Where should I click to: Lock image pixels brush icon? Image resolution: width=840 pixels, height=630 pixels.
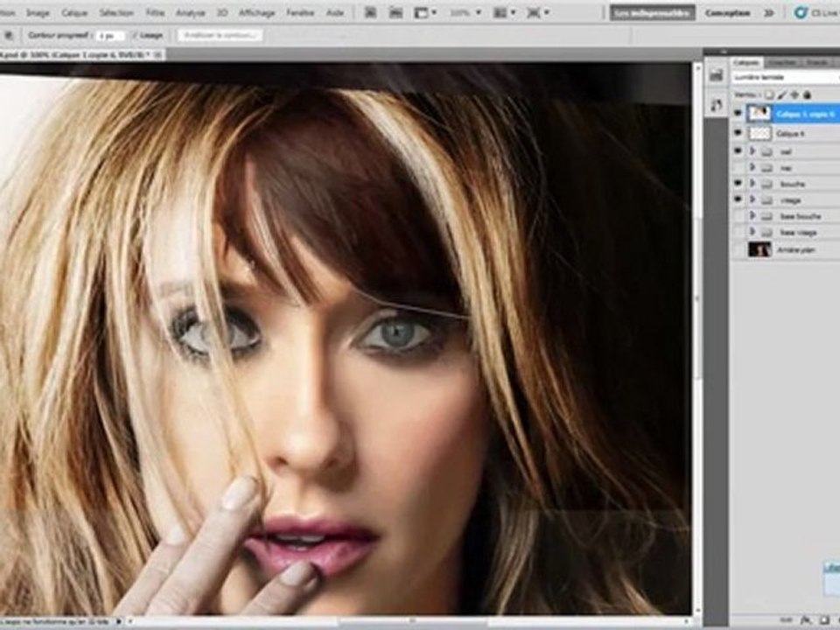(781, 94)
